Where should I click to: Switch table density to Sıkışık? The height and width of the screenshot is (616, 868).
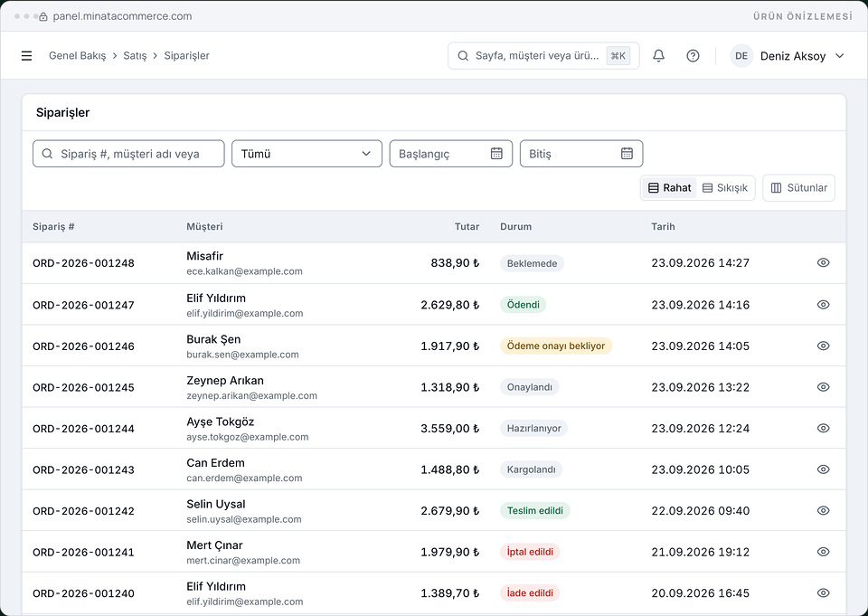(x=724, y=188)
